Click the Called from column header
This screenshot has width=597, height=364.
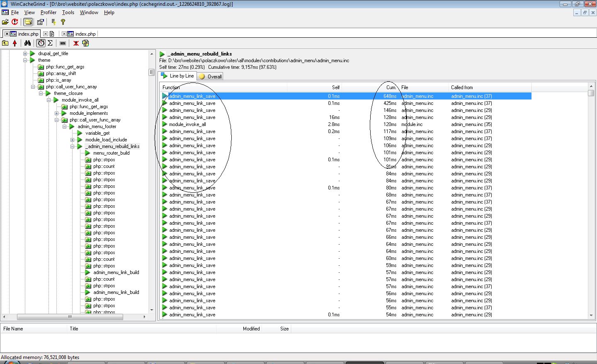[462, 87]
